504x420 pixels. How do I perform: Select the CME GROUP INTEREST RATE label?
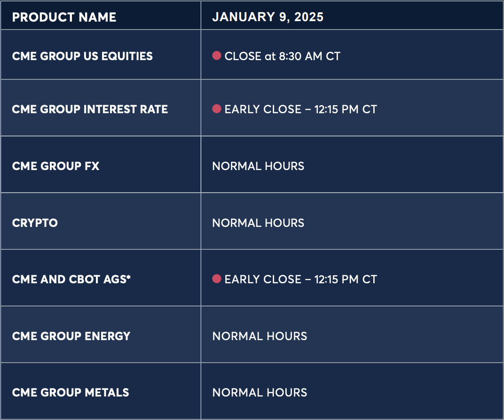pos(90,109)
